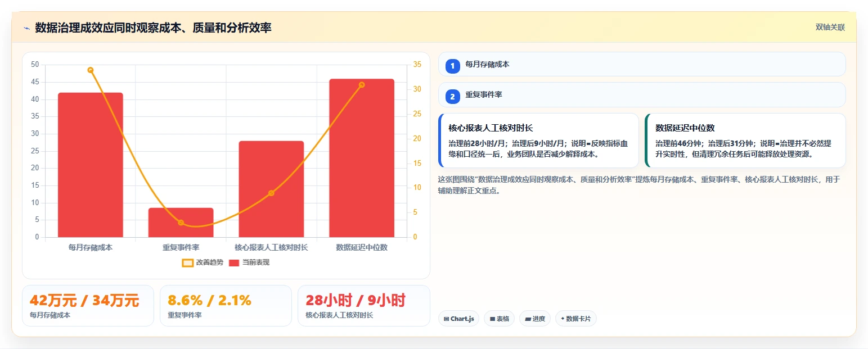Viewport: 868px width, 349px height.
Task: Click the 进度 tag chip
Action: click(535, 319)
